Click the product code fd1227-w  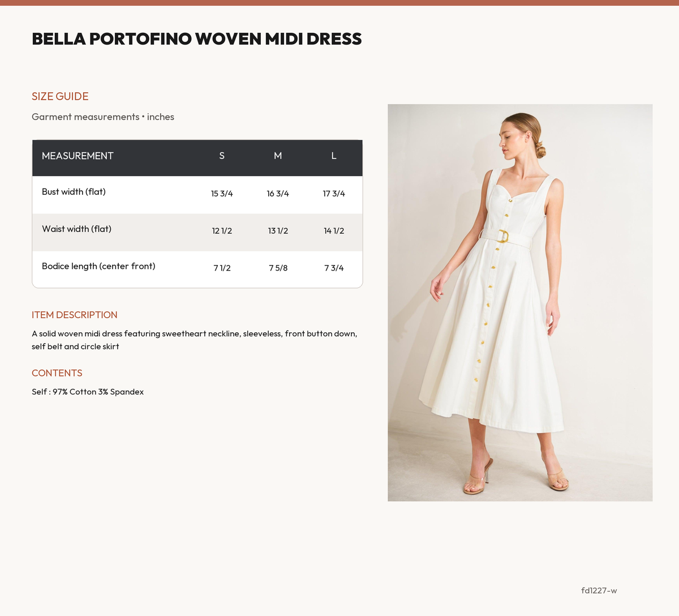pos(599,591)
